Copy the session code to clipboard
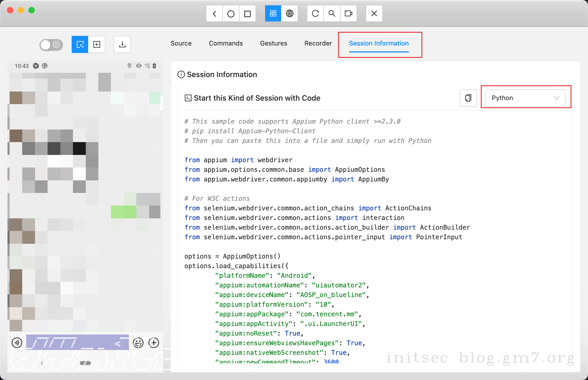 click(468, 98)
